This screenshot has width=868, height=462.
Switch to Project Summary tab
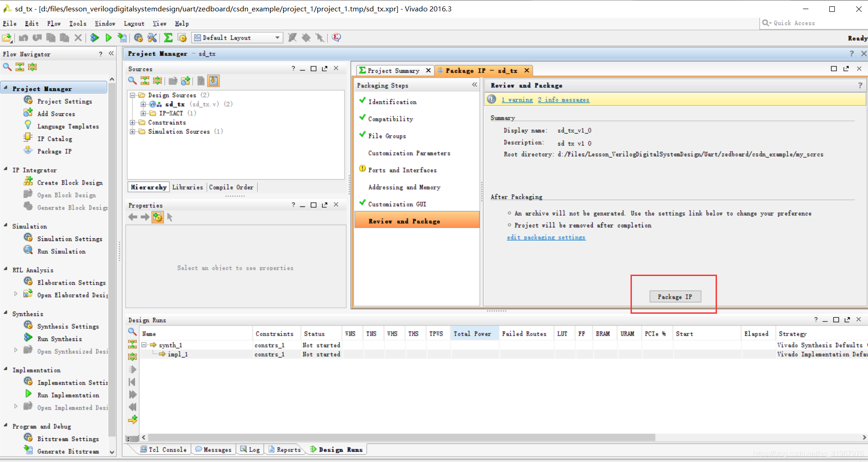point(394,71)
